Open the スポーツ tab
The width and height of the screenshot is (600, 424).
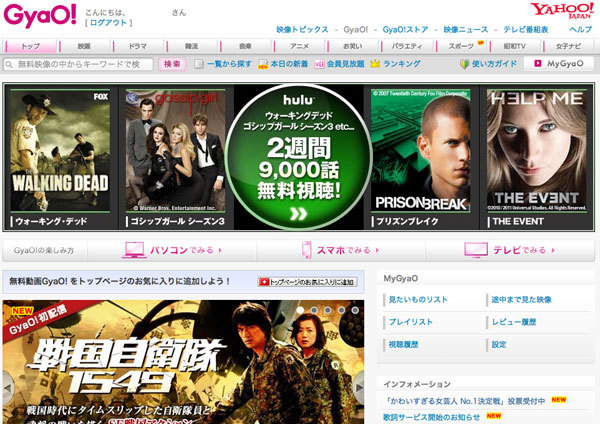(x=462, y=46)
